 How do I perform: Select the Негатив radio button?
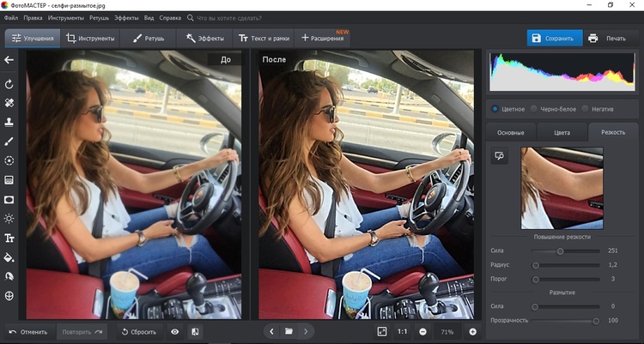[x=586, y=109]
